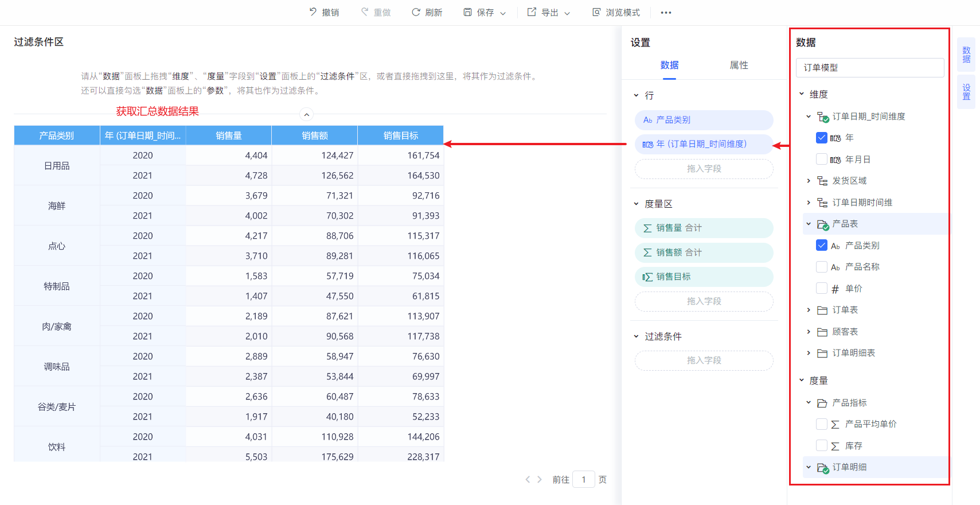Click the 销售目标 column header
Screen dimensions: 980x505
pos(401,135)
